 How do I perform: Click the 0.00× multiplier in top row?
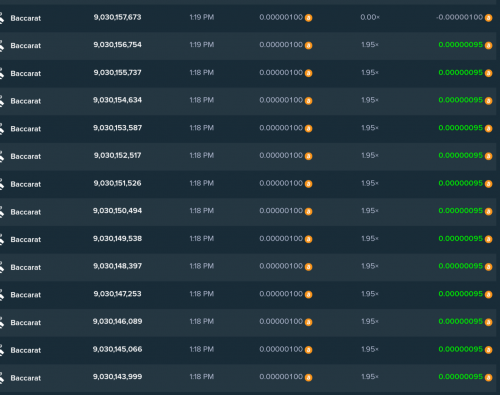(x=370, y=17)
